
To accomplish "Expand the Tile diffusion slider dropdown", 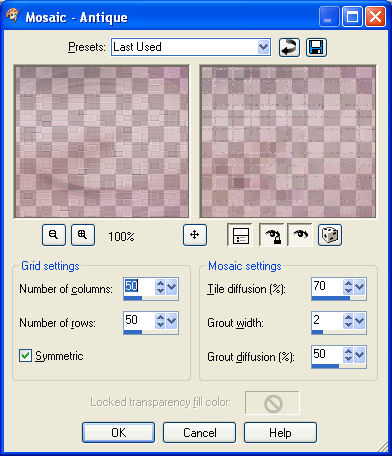I will pos(359,287).
